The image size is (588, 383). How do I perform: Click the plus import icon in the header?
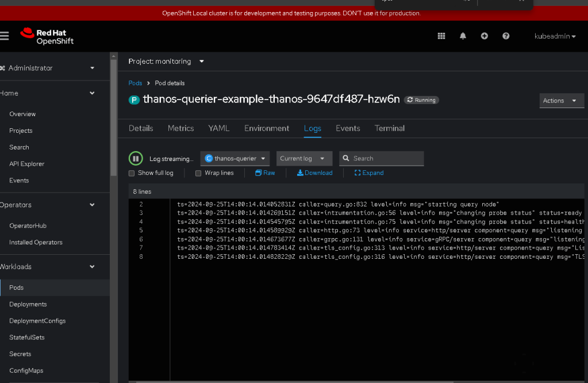tap(484, 36)
